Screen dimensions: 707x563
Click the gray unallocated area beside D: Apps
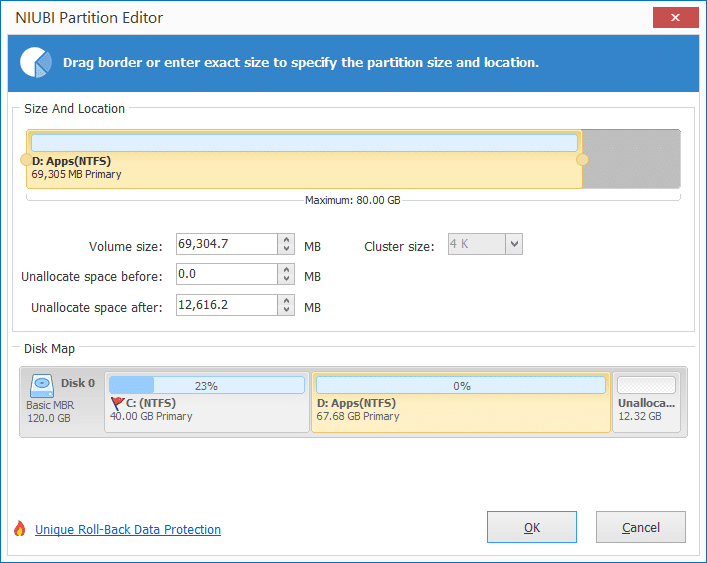coord(631,159)
